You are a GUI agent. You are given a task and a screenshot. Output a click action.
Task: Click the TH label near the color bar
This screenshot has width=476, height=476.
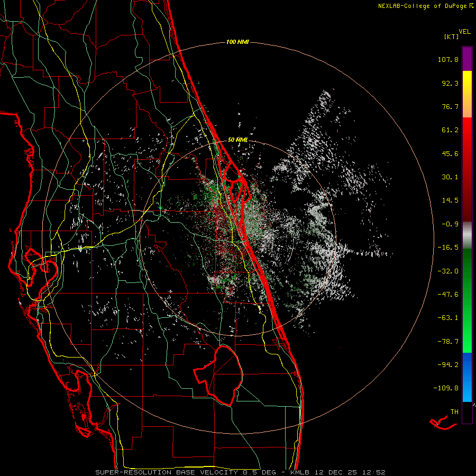point(454,412)
